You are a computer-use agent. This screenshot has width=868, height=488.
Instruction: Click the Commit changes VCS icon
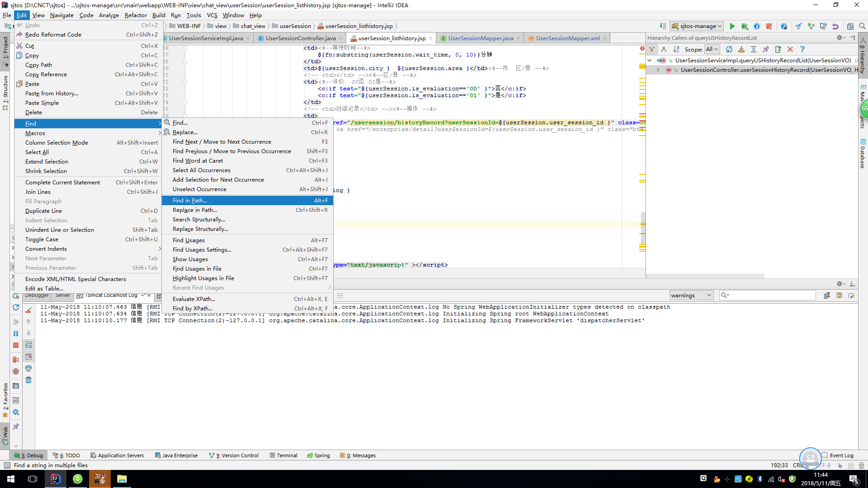pos(811,26)
